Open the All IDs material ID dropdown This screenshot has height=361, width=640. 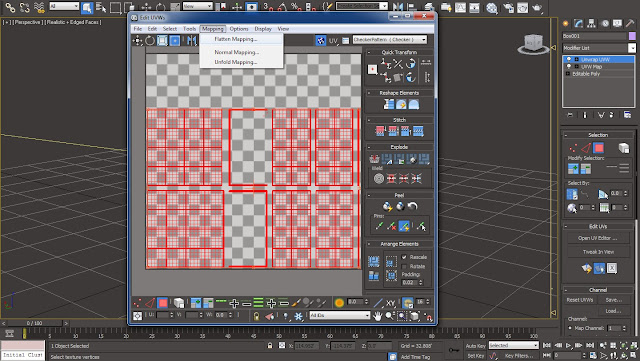pos(340,315)
